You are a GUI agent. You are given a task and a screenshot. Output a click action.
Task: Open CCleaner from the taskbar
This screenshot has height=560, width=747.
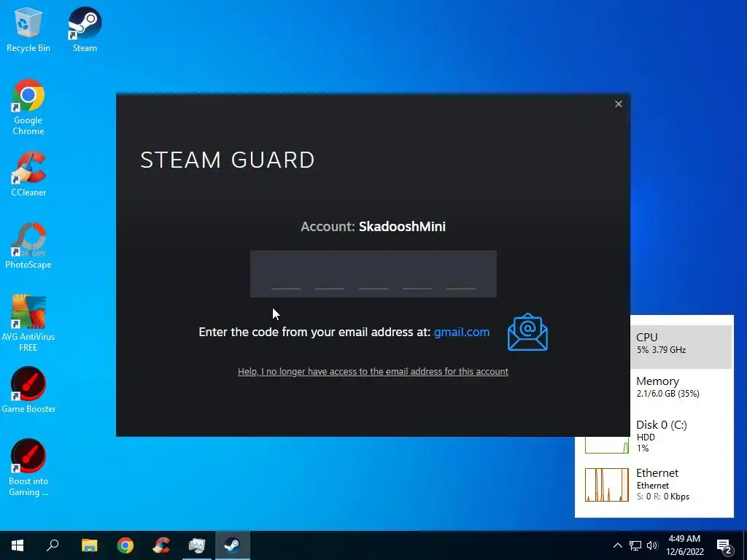click(161, 545)
